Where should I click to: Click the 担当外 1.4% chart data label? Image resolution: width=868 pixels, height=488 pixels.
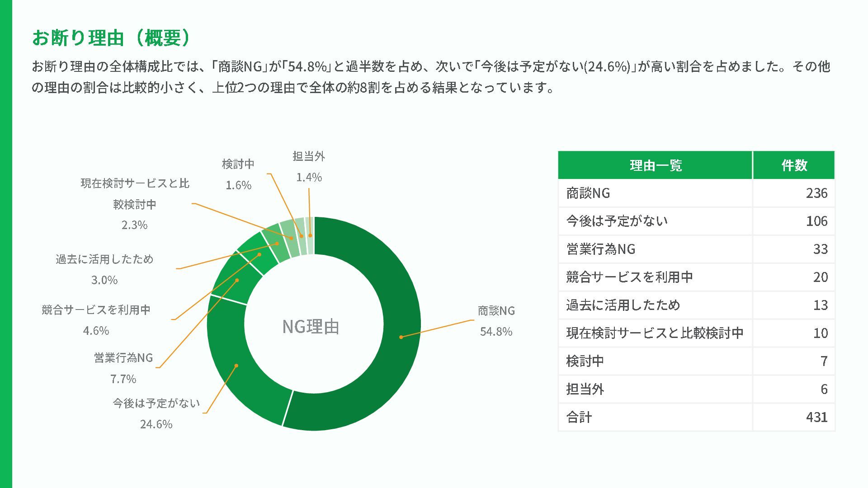click(x=309, y=166)
